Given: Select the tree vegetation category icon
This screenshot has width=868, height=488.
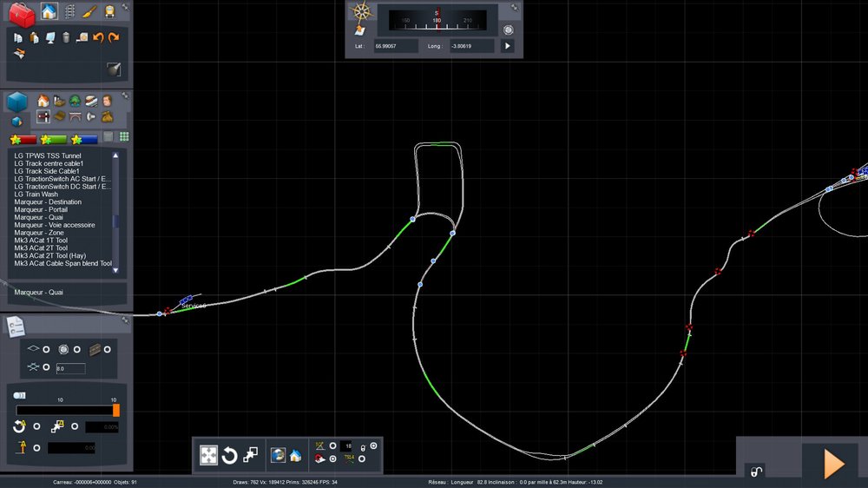Looking at the screenshot, I should (75, 101).
